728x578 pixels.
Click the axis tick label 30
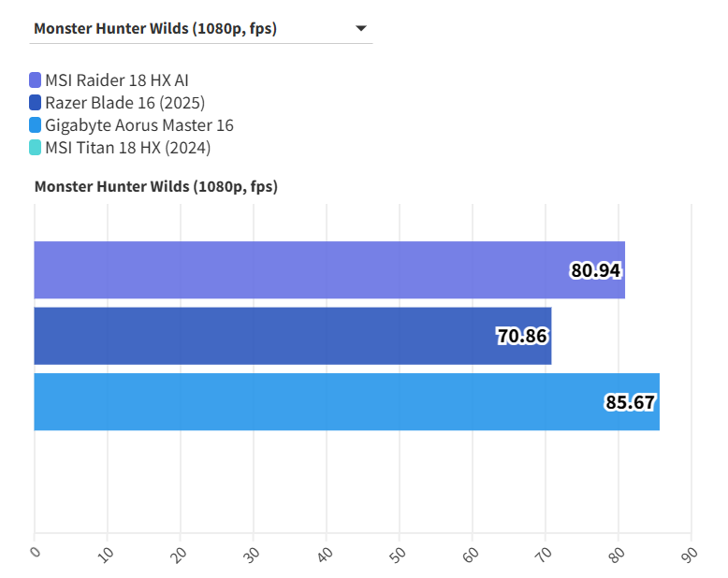coord(252,555)
